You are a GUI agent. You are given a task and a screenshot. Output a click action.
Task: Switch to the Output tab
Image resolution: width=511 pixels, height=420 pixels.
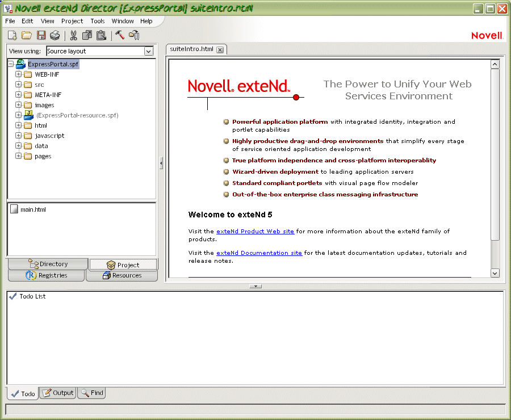pos(58,393)
